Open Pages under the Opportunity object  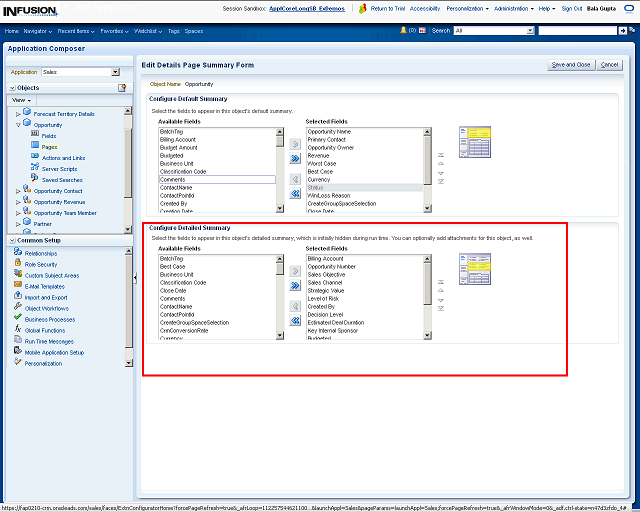49,146
